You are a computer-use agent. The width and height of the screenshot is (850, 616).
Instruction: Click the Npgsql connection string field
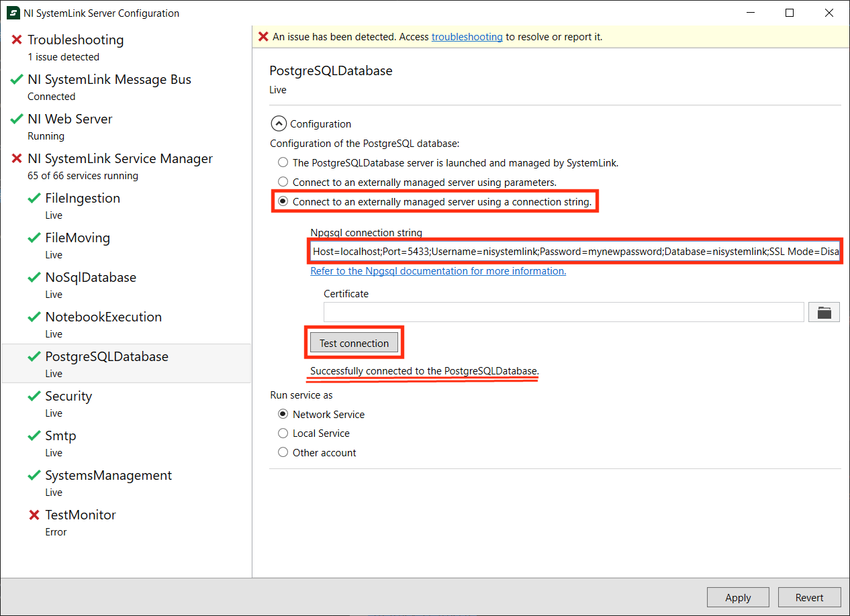[x=575, y=252]
